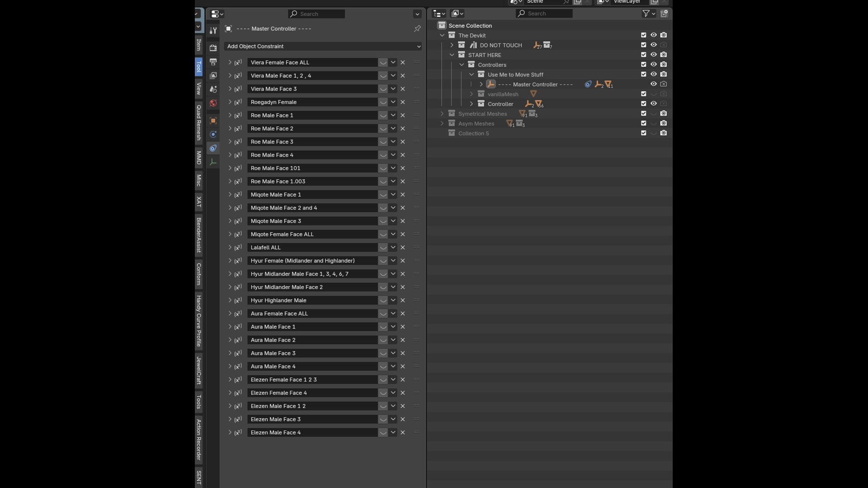
Task: Open properties editor type dropdown
Action: pos(217,14)
